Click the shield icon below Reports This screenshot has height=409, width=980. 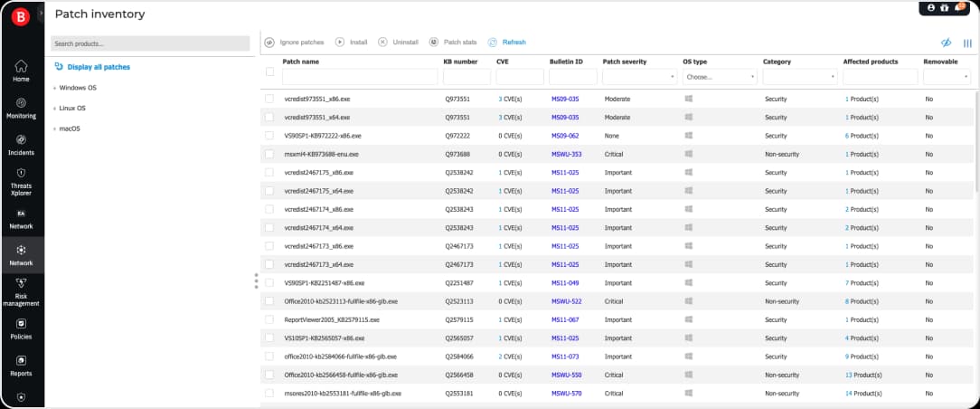[x=22, y=396]
